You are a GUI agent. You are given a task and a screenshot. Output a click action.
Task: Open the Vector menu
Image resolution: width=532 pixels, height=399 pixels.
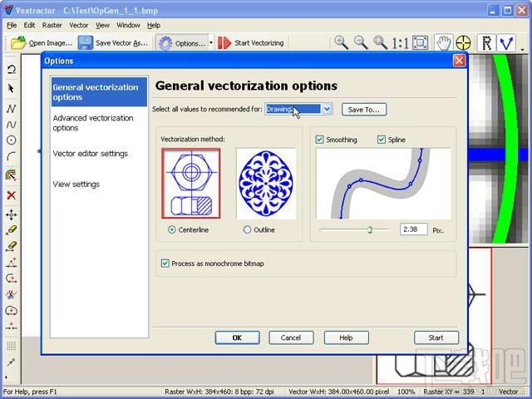click(79, 25)
